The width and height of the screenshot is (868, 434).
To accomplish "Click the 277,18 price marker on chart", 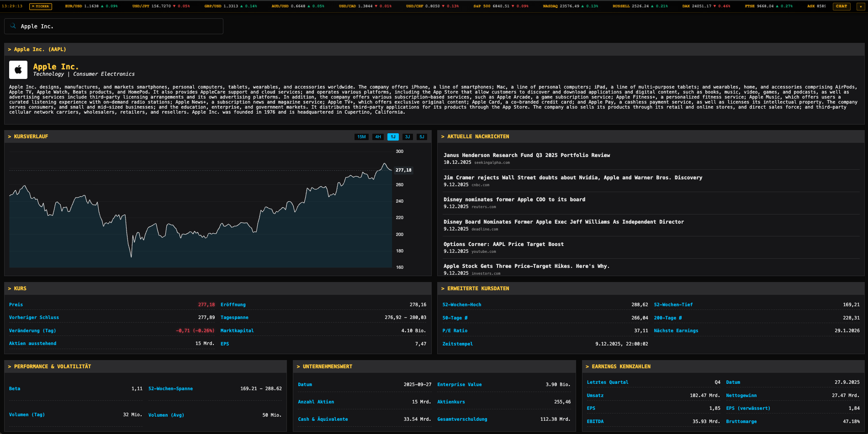I will pos(403,170).
